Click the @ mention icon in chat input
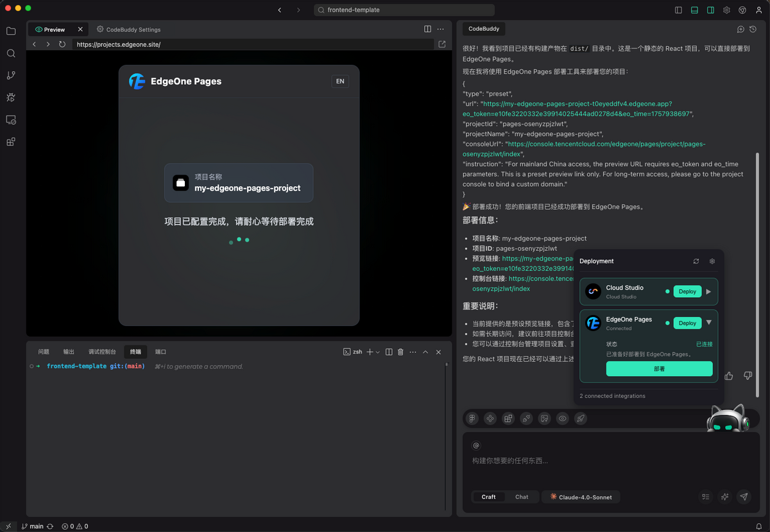 pos(475,445)
